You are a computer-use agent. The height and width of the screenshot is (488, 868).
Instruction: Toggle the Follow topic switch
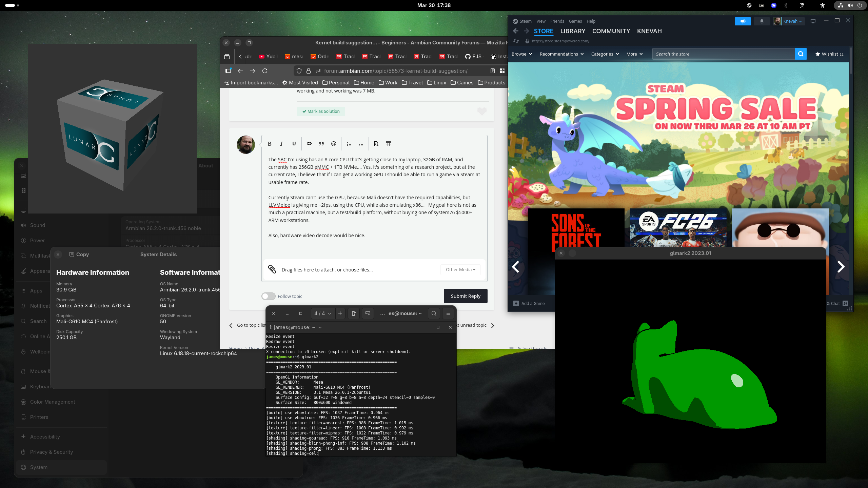(268, 296)
